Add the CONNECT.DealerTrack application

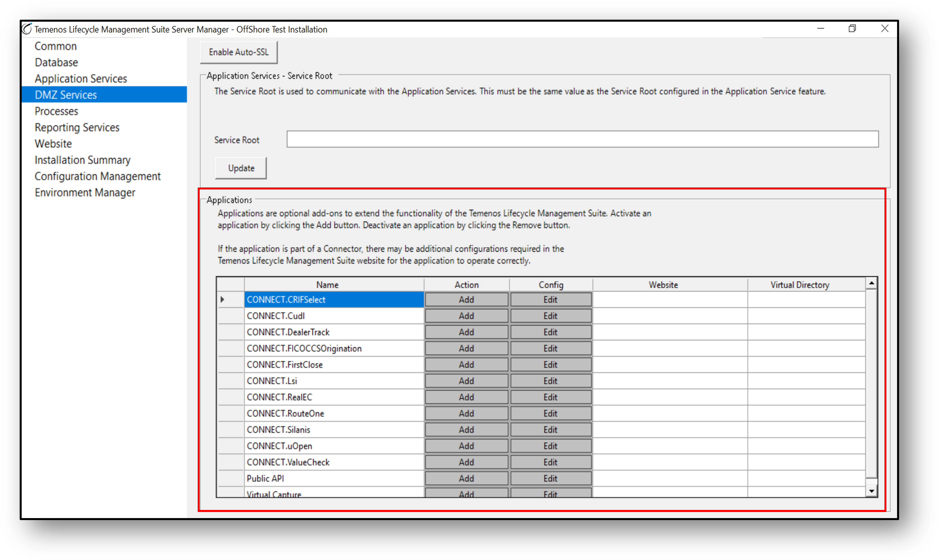pyautogui.click(x=467, y=332)
